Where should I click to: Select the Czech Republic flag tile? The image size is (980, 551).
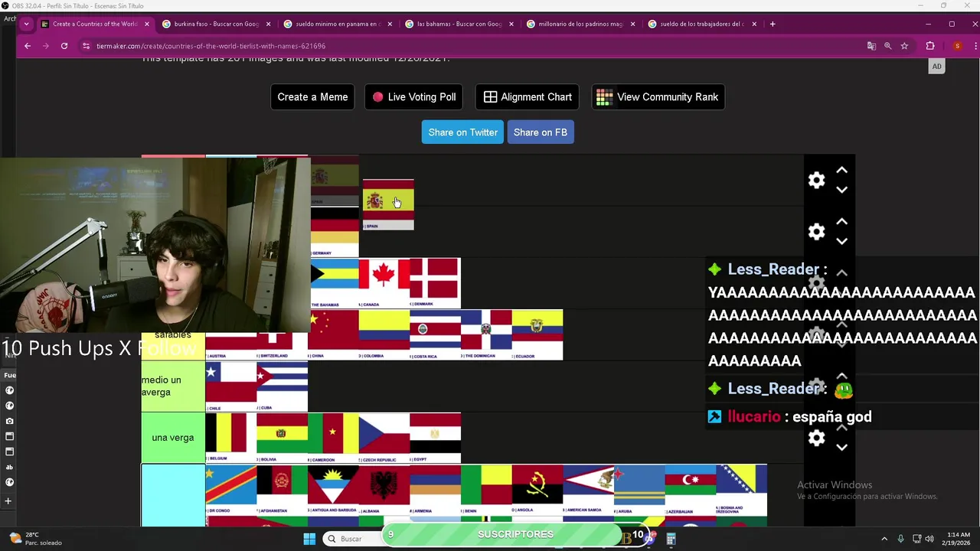pyautogui.click(x=384, y=438)
